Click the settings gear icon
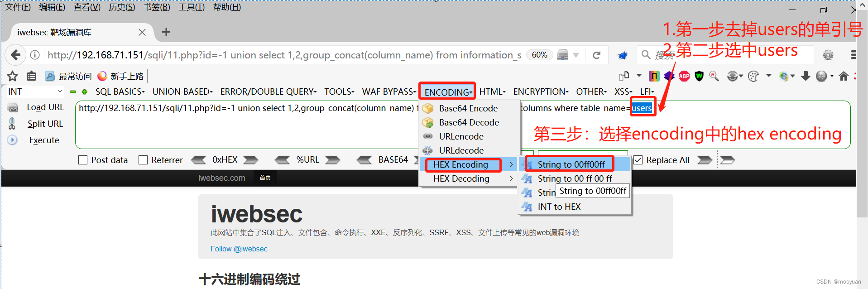Viewport: 868px width, 289px height. pyautogui.click(x=828, y=55)
